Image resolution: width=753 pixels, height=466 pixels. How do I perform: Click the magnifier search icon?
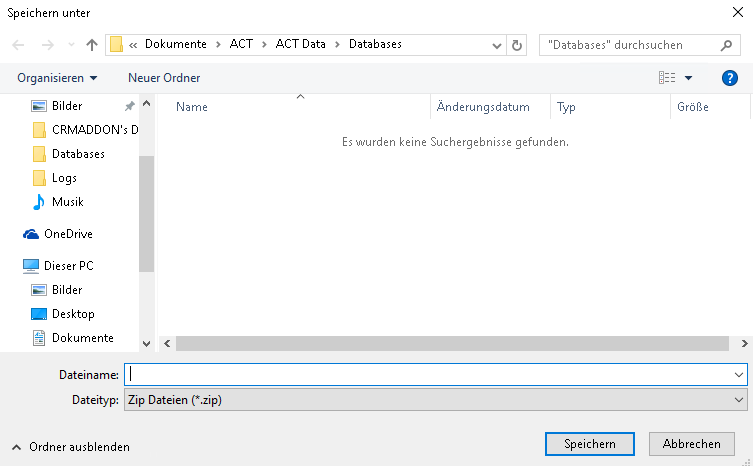point(727,45)
